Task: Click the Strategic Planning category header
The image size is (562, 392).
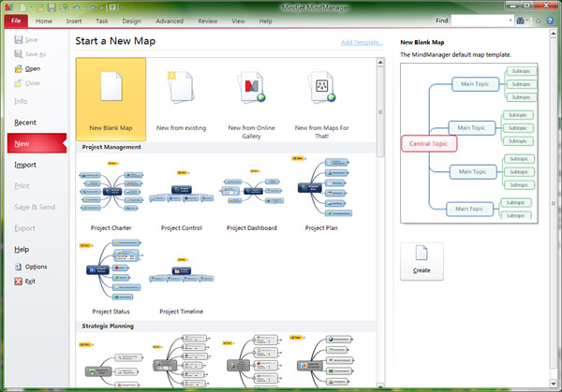Action: [226, 327]
